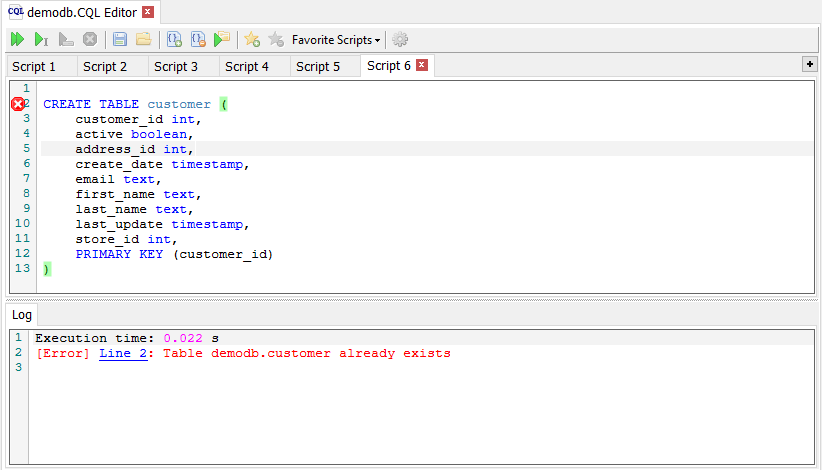The height and width of the screenshot is (470, 822).
Task: Open a script file with the folder icon
Action: (x=143, y=40)
